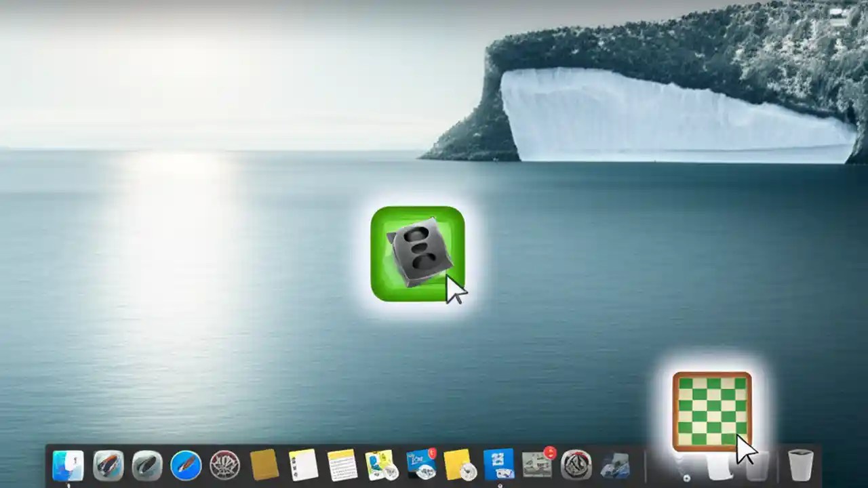Open the brown folder in the Dock

[x=263, y=464]
